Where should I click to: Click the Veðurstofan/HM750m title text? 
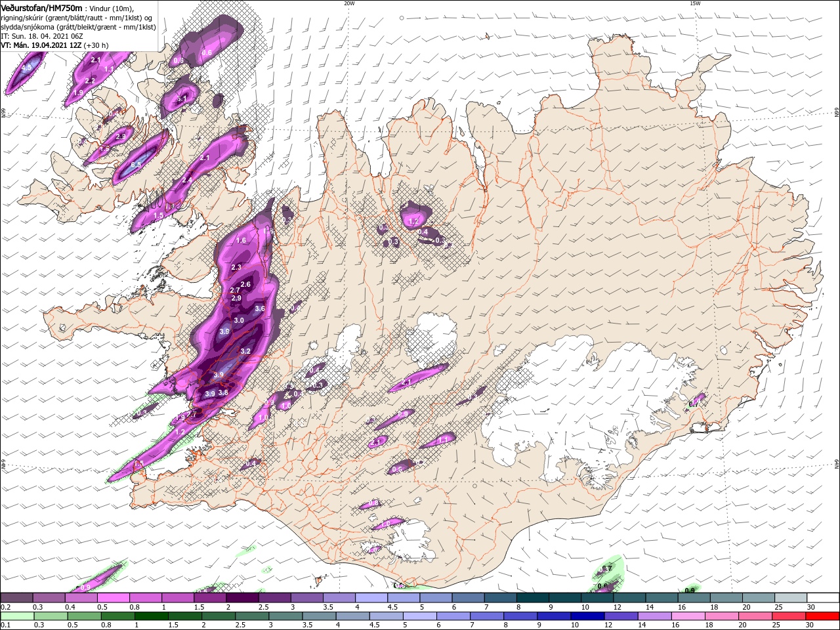pos(41,7)
